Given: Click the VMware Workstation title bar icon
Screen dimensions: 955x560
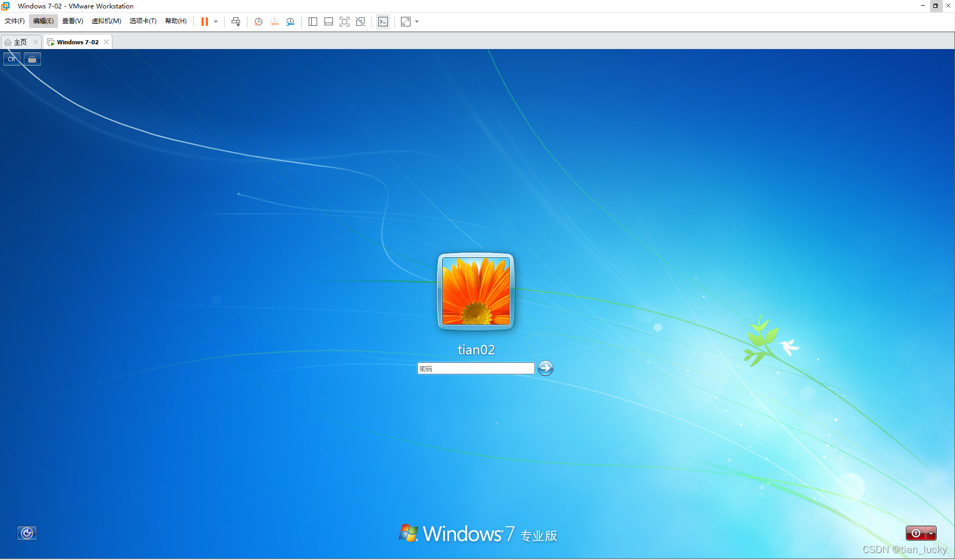Looking at the screenshot, I should (x=5, y=6).
